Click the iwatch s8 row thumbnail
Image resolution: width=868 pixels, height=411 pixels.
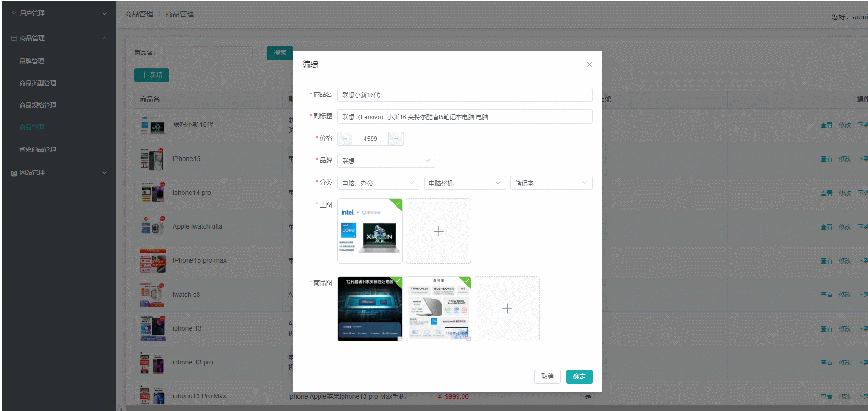pyautogui.click(x=152, y=295)
